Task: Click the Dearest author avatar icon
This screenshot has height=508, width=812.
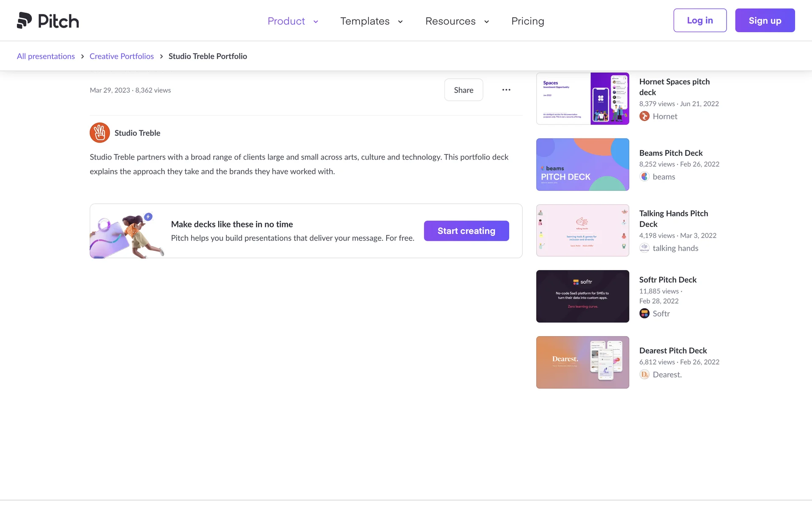Action: click(644, 374)
